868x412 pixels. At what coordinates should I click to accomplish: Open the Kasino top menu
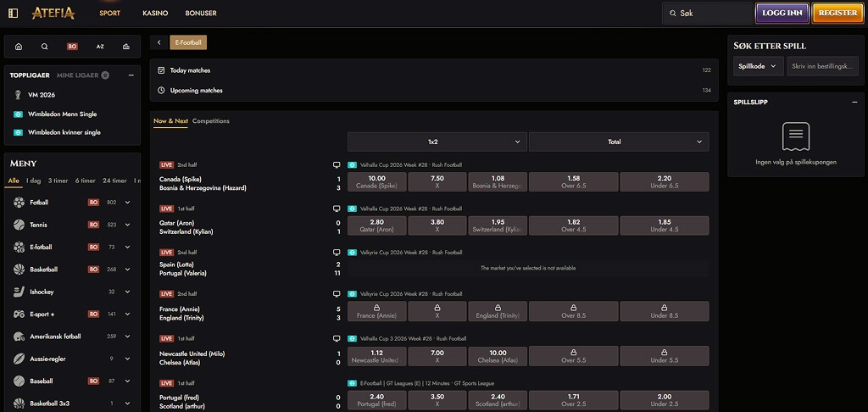[x=155, y=14]
